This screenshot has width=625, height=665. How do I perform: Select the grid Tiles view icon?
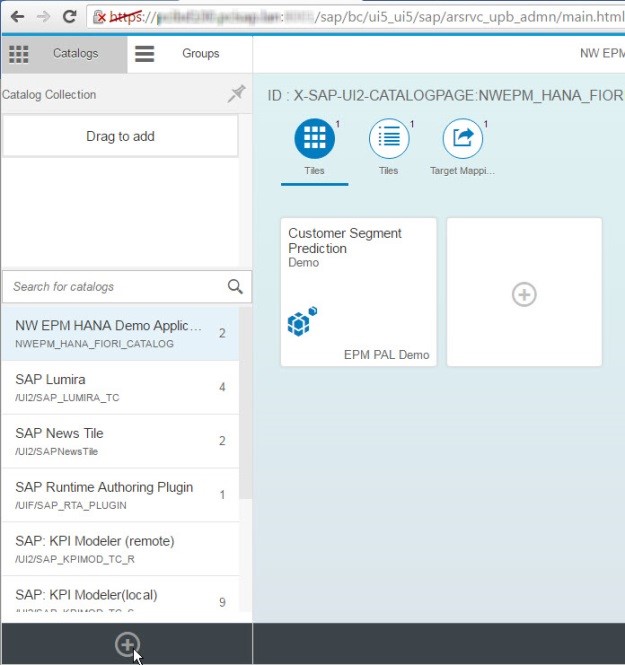pos(314,139)
